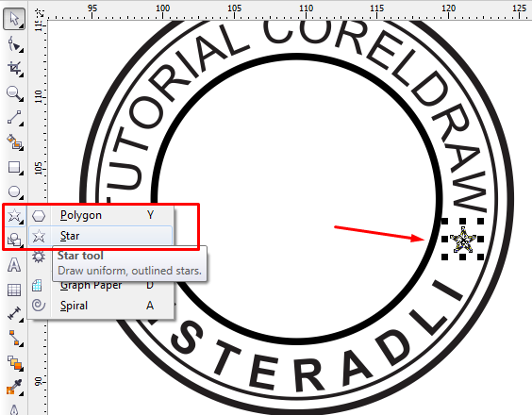Select the Pick tool arrow
Viewport: 532px width, 415px height.
[x=14, y=19]
